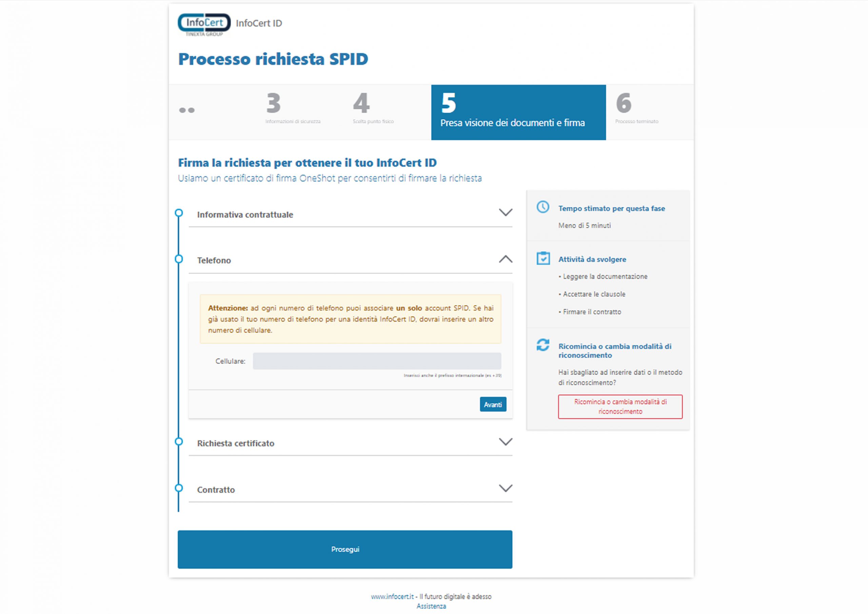Click the InfoCert logo
The width and height of the screenshot is (868, 614).
pos(204,25)
